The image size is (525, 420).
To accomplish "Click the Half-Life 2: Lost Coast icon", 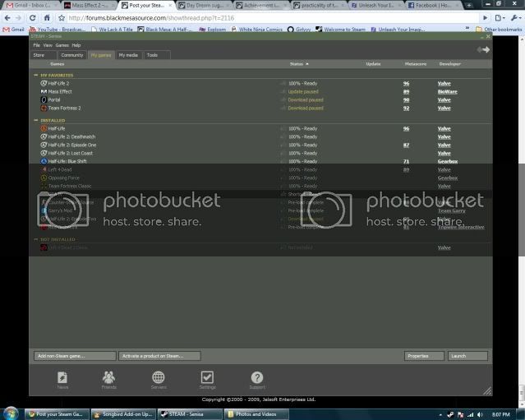I will (44, 153).
